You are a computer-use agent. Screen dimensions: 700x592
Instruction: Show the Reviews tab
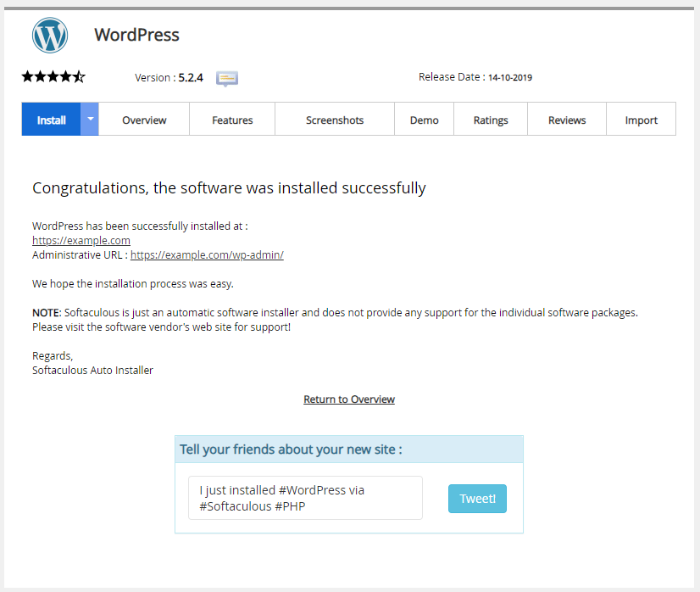(x=567, y=120)
